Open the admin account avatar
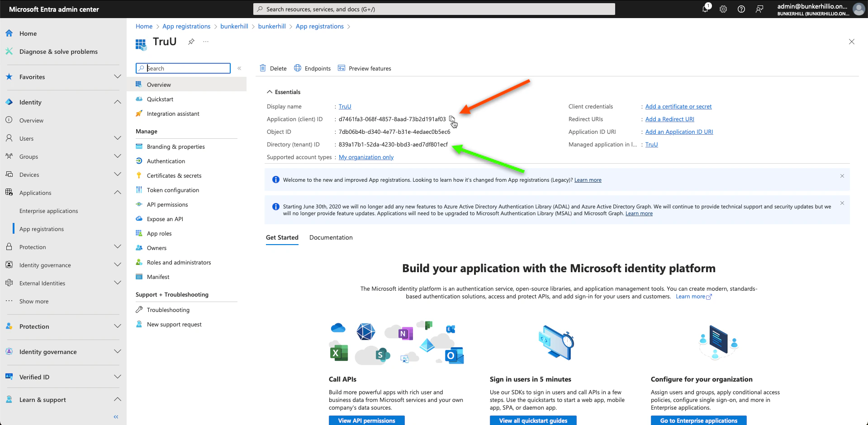 pos(859,9)
